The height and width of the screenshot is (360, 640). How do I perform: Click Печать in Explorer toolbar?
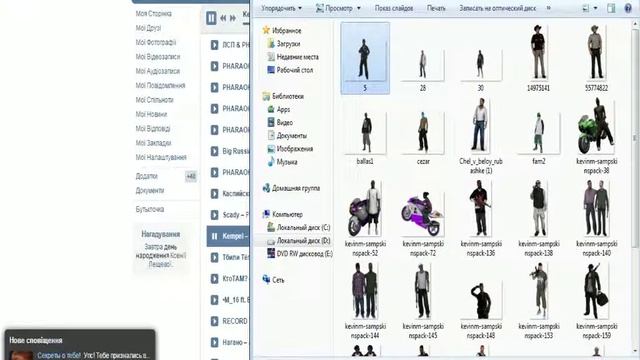tap(436, 8)
